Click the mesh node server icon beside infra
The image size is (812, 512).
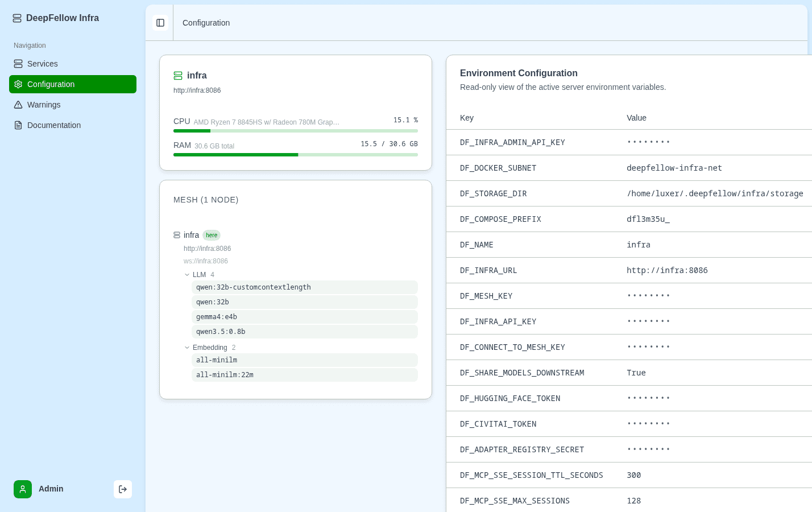pos(177,235)
